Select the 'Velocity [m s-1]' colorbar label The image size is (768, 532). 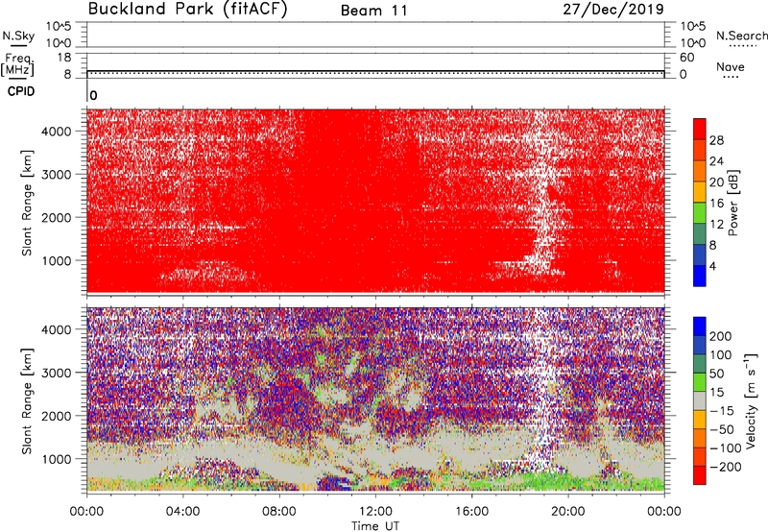point(751,400)
